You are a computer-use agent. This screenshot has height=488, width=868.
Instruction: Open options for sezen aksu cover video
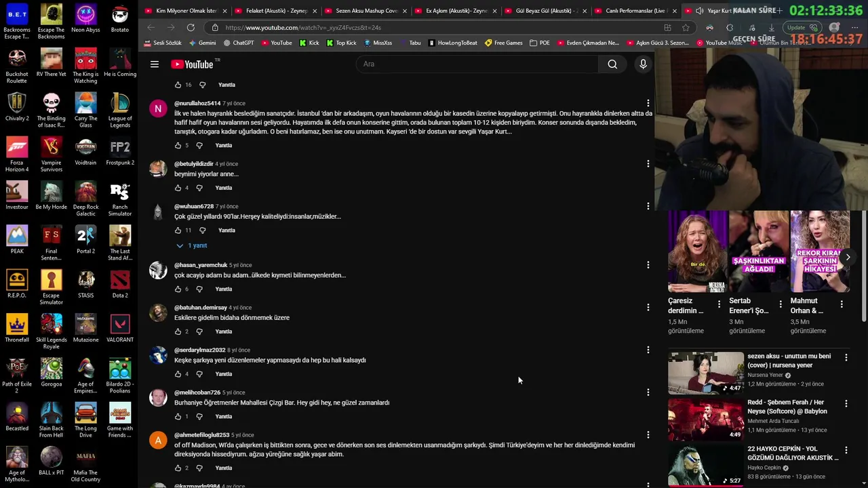846,357
